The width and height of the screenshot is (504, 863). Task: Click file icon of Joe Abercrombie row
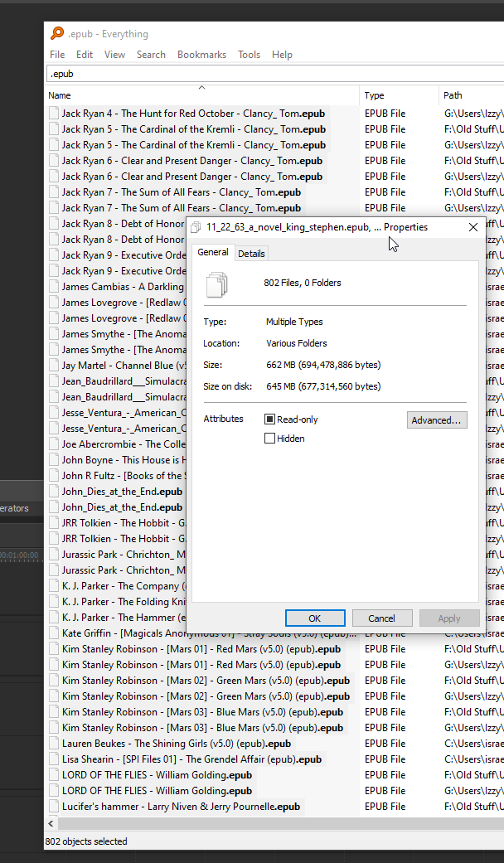(53, 444)
